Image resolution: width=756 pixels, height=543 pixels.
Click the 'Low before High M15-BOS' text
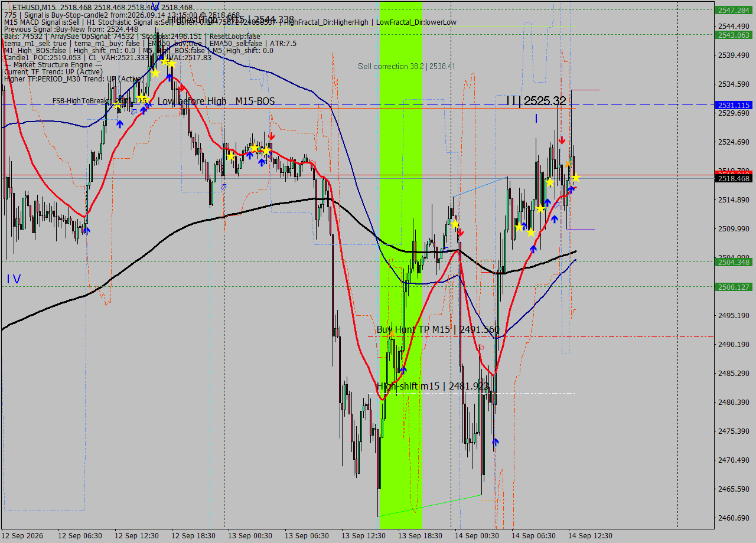point(216,102)
